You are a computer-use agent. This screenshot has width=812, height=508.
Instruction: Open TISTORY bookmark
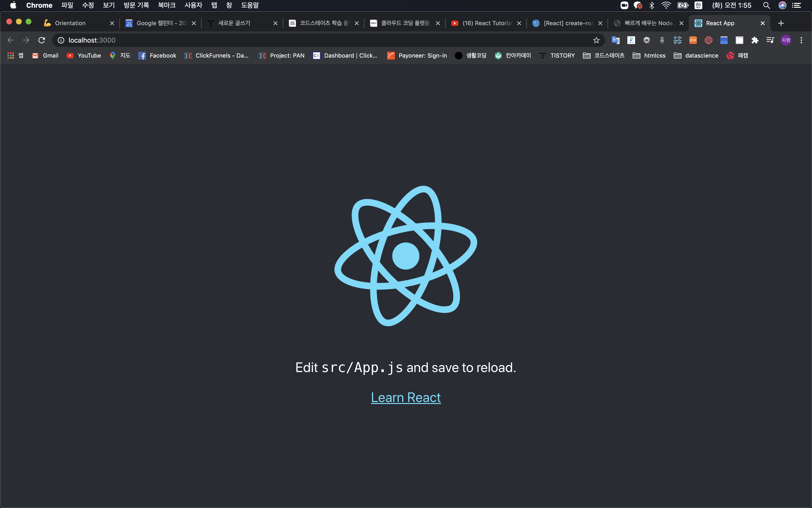[557, 56]
